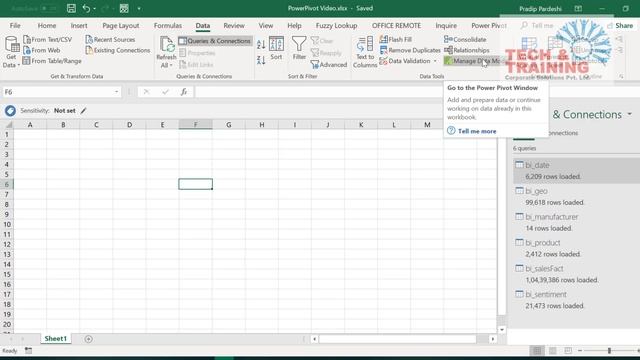
Task: Open the View tab
Action: (266, 25)
